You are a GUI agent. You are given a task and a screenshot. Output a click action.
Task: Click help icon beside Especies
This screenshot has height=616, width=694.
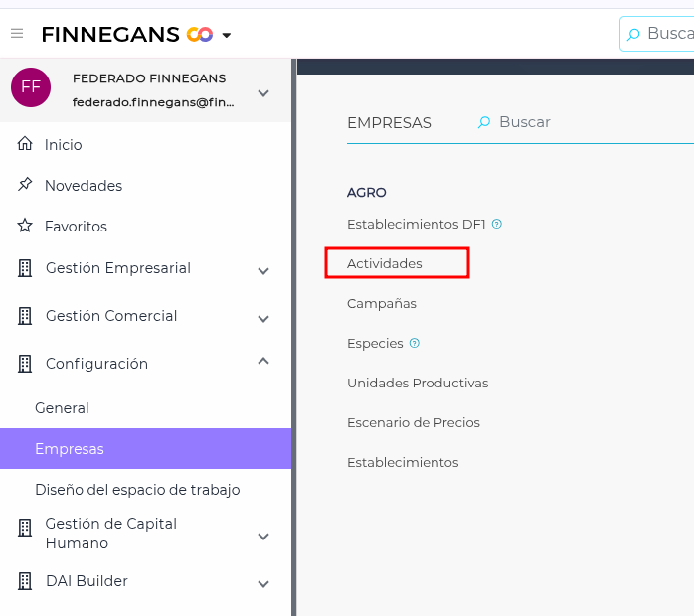[x=415, y=343]
